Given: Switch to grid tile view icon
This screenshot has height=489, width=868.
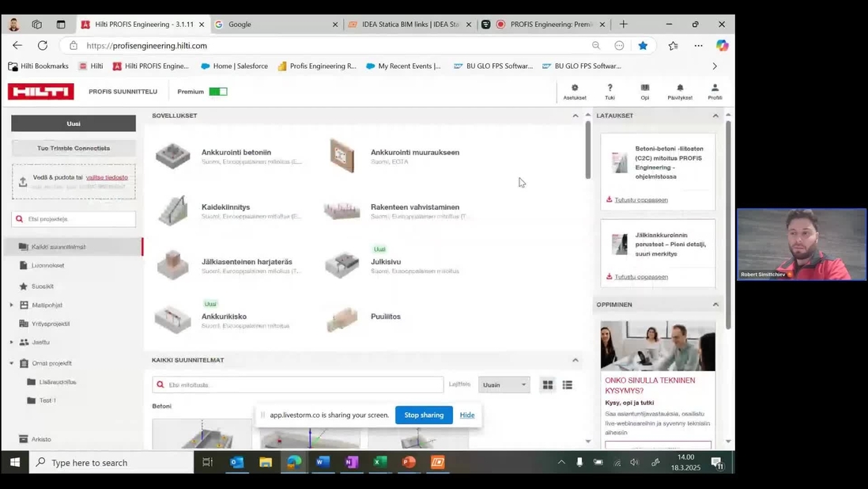Looking at the screenshot, I should (548, 385).
